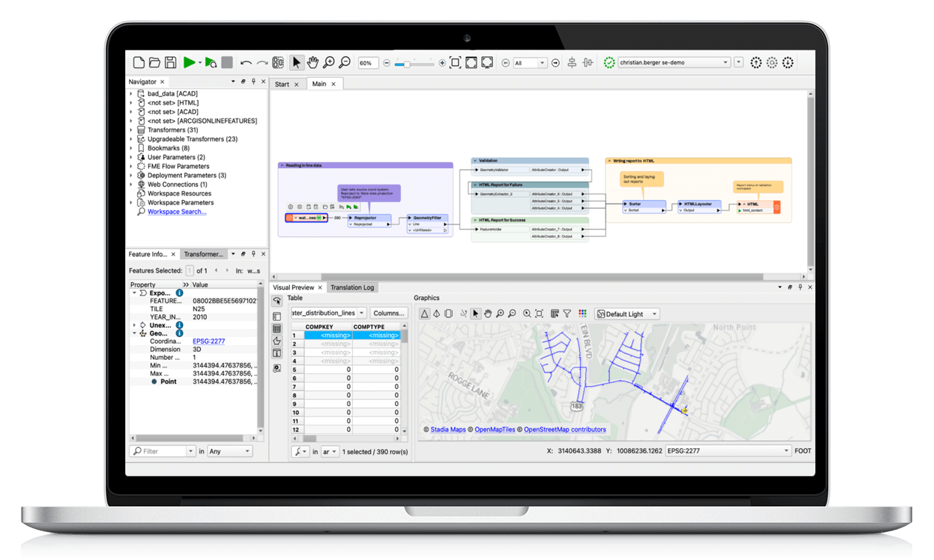Toggle the Table view icon in Visual Preview sidebar
Image resolution: width=934 pixels, height=560 pixels.
pos(277,328)
